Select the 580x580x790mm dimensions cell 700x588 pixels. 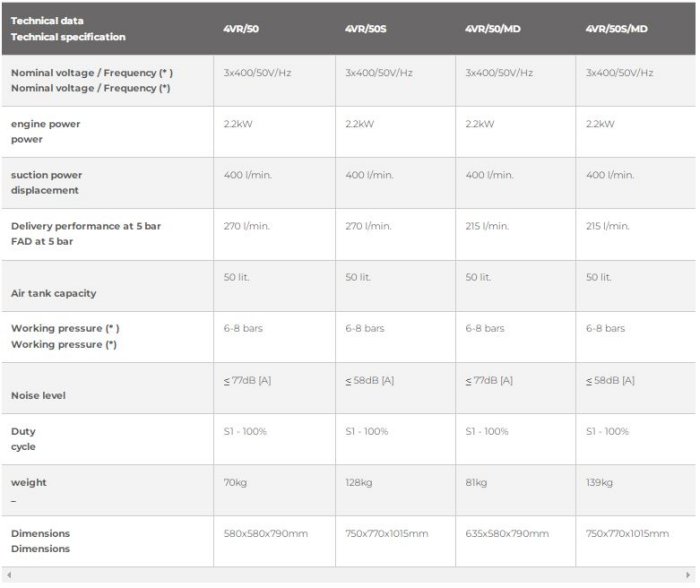(x=265, y=533)
